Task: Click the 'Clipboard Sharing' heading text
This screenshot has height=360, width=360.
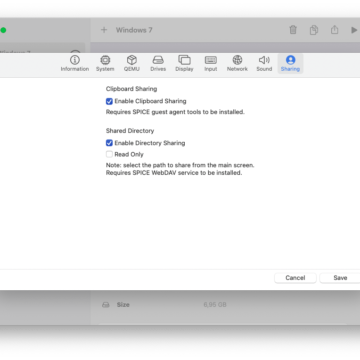Action: 131,89
